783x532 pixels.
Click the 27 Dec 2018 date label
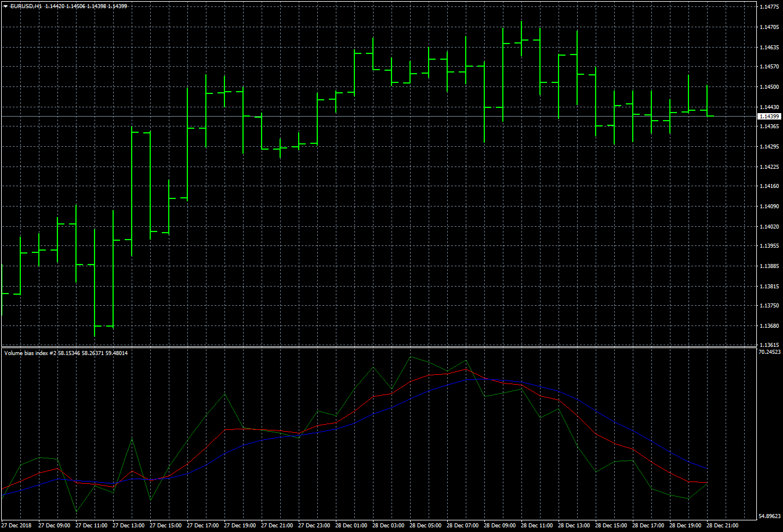pos(16,526)
